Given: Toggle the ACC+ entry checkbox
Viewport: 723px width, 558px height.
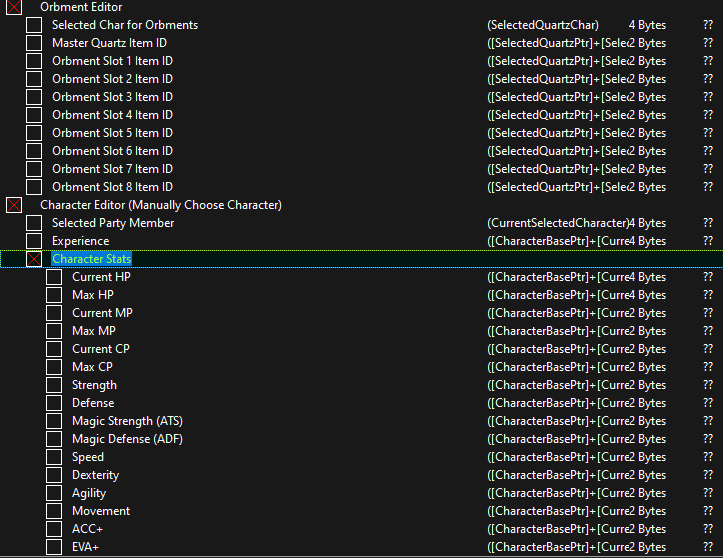Looking at the screenshot, I should point(54,528).
